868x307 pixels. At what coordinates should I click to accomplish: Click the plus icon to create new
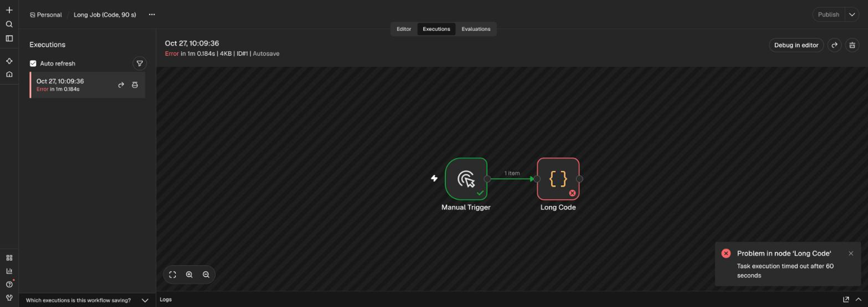[x=9, y=10]
